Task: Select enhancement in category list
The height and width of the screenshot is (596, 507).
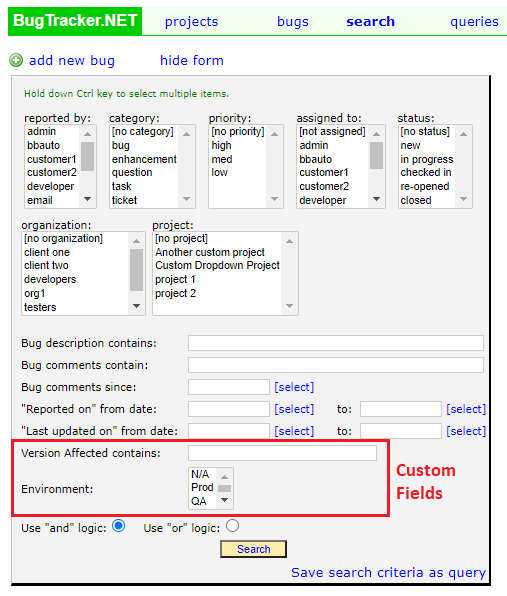Action: tap(144, 159)
